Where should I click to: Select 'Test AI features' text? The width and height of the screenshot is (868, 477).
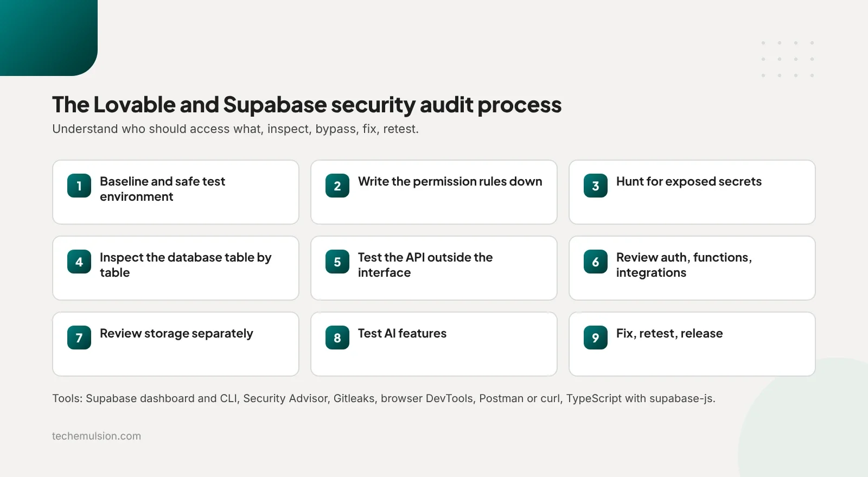click(402, 333)
